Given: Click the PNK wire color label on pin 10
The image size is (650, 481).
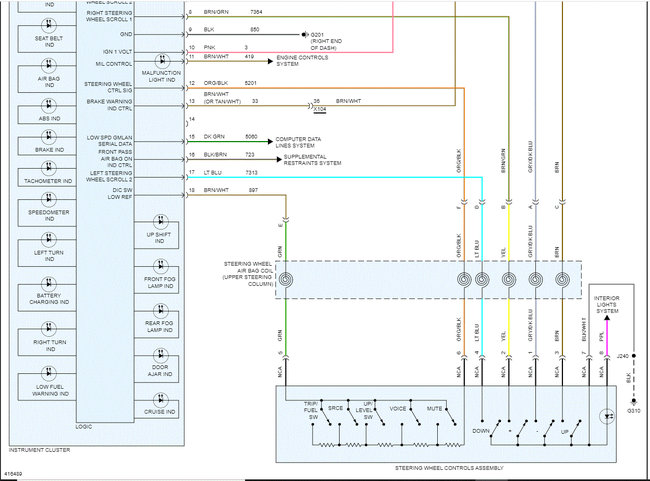Looking at the screenshot, I should pos(209,47).
